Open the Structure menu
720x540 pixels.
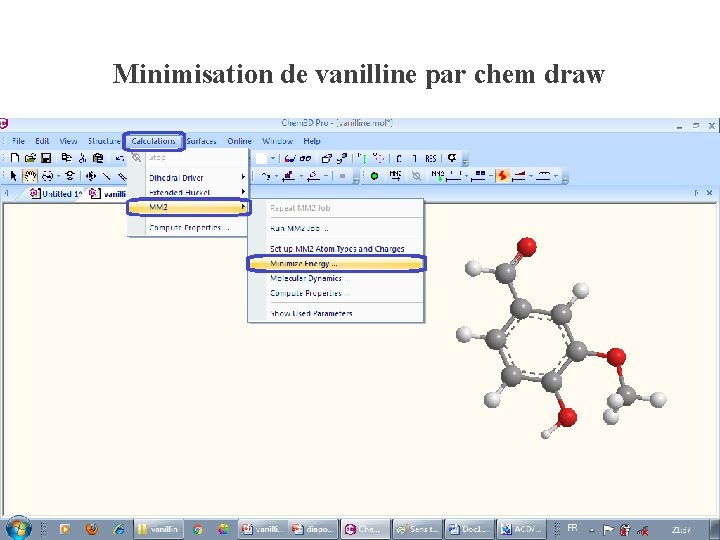[104, 141]
